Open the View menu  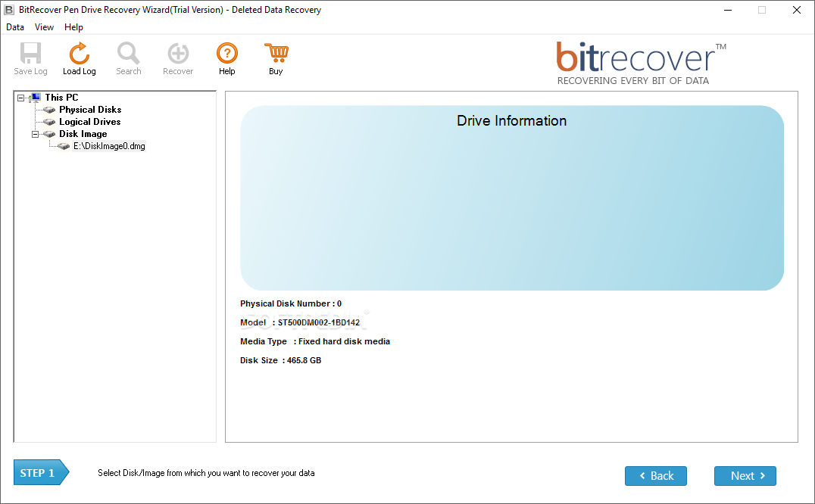[x=44, y=27]
